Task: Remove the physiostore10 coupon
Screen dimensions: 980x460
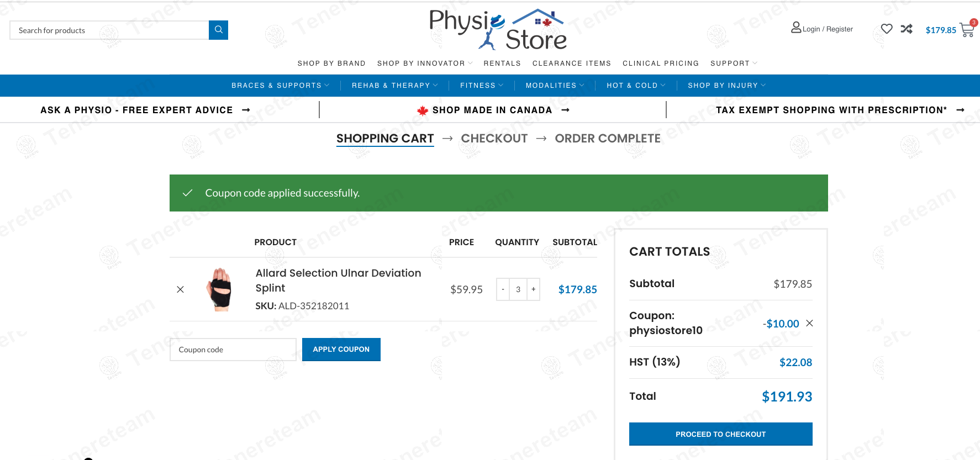Action: coord(809,323)
